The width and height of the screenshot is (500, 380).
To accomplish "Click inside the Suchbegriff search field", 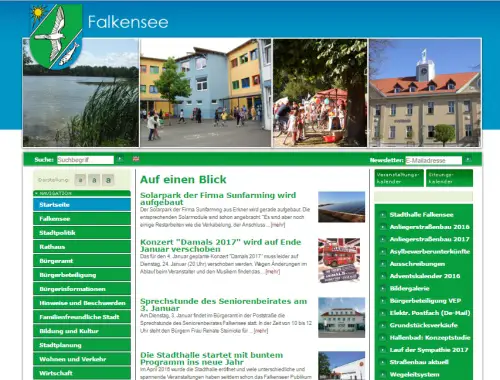I will click(x=85, y=160).
